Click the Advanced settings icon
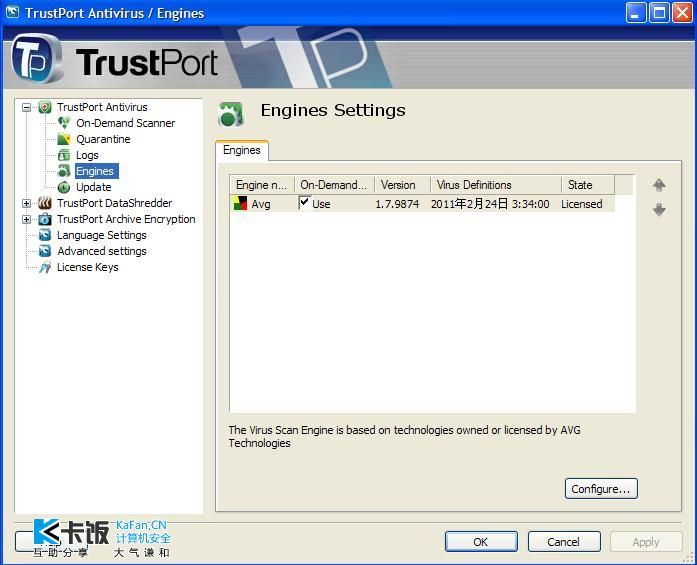697x565 pixels. coord(45,251)
